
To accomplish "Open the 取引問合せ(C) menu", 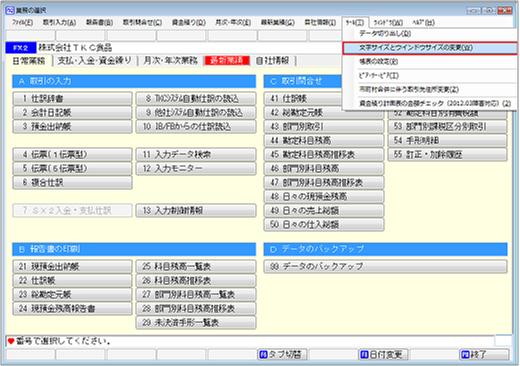I will click(142, 23).
